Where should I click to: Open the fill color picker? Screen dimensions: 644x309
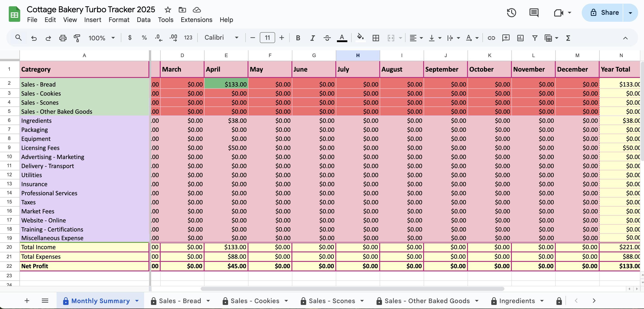click(x=360, y=38)
